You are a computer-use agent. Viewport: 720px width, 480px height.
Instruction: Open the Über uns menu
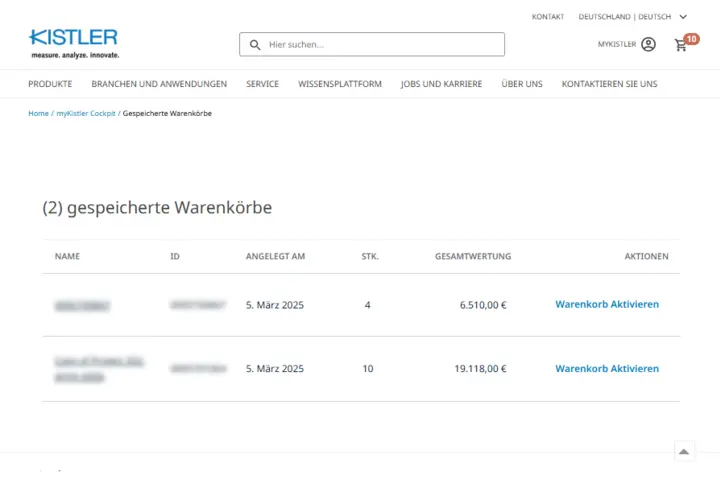point(522,84)
